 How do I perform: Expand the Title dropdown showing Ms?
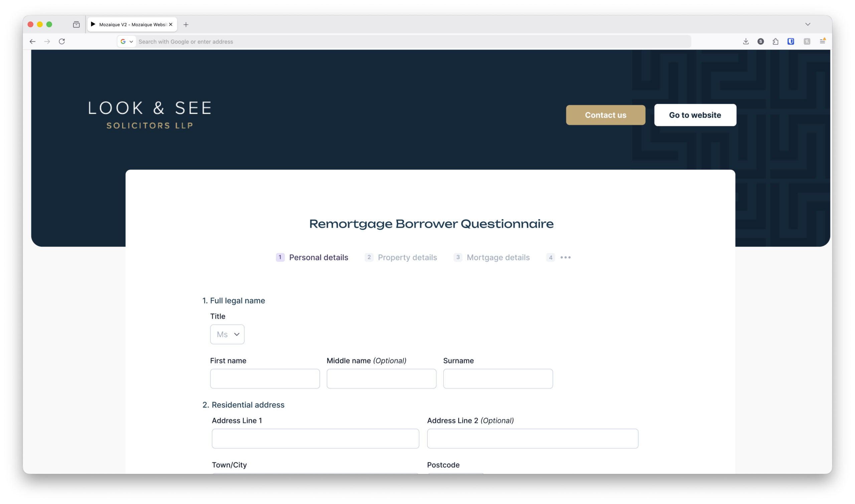[227, 334]
